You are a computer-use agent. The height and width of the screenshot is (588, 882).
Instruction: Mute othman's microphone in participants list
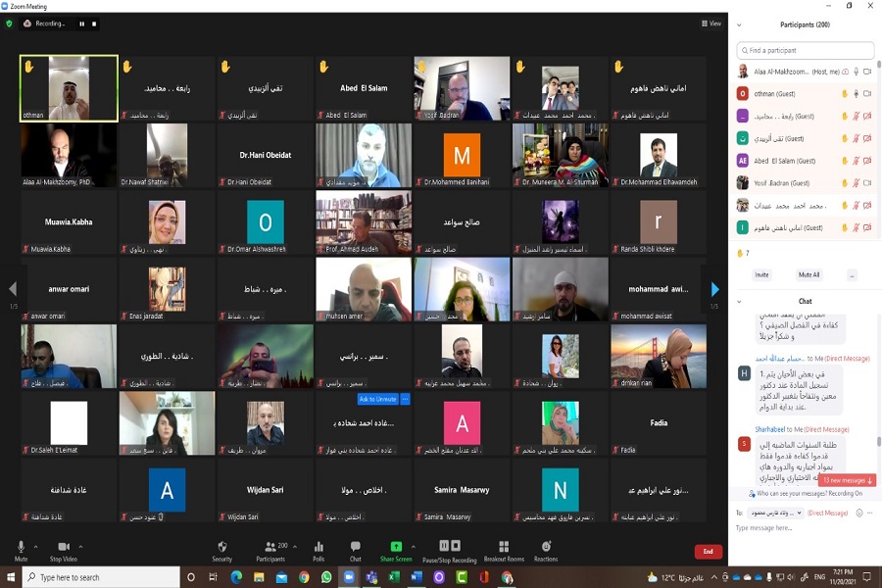tap(857, 94)
